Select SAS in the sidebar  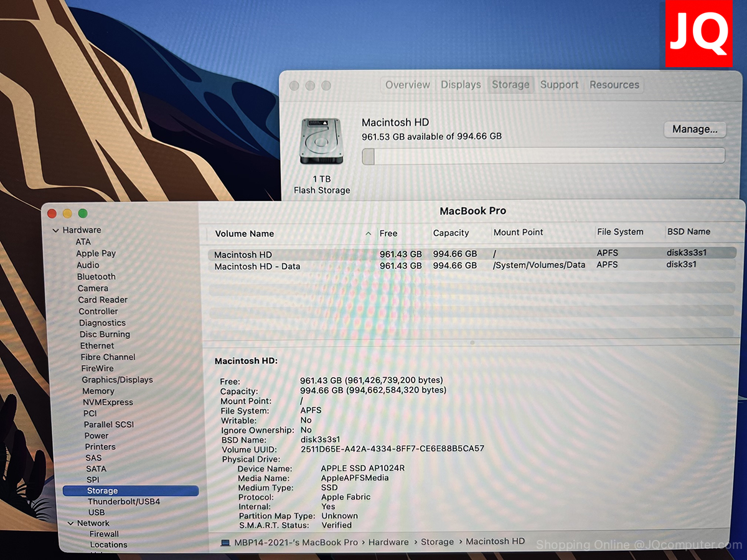[x=93, y=458]
